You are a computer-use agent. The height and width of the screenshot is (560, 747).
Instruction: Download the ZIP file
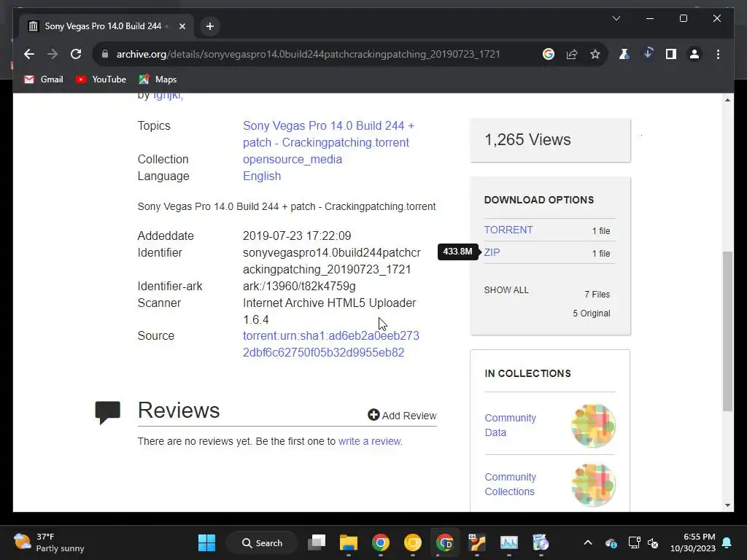click(492, 252)
